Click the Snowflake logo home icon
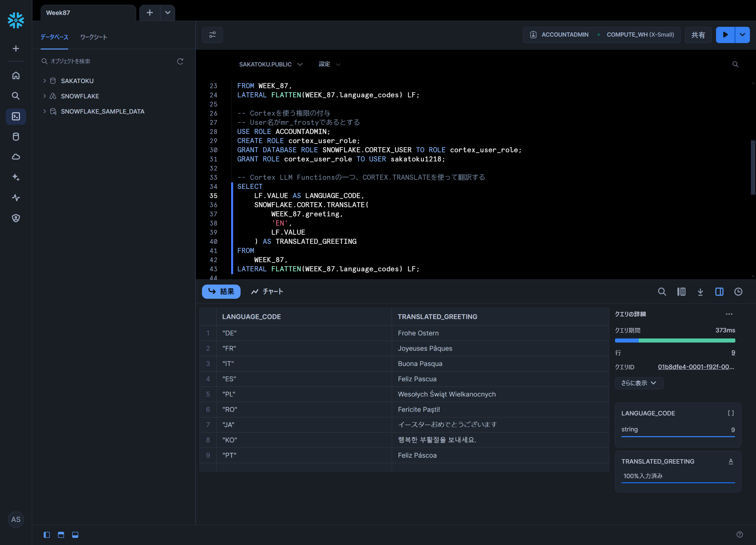 (16, 20)
